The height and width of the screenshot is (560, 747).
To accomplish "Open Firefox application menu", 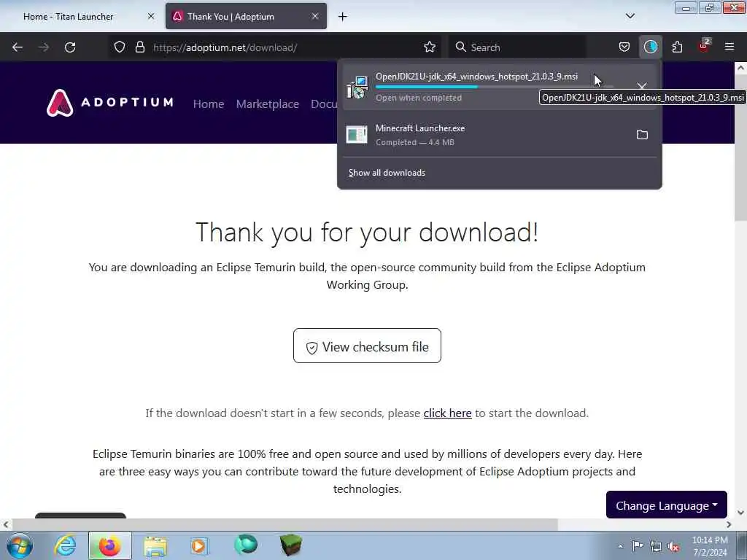I will point(729,47).
